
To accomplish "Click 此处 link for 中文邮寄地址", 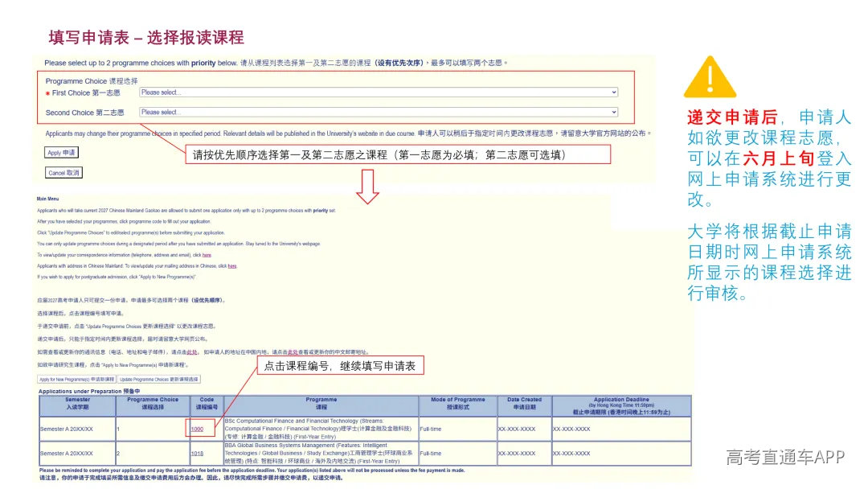I will [293, 352].
